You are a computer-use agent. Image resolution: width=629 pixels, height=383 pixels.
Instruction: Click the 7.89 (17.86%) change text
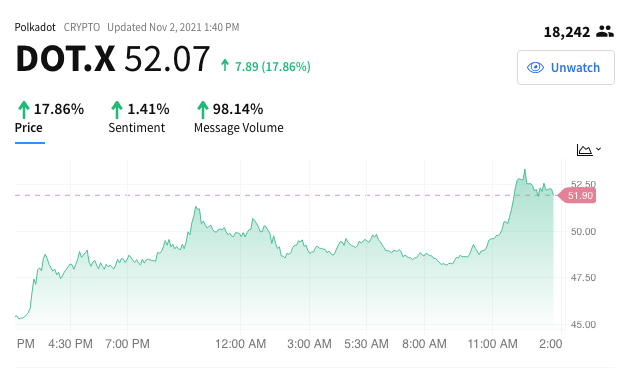click(x=273, y=67)
